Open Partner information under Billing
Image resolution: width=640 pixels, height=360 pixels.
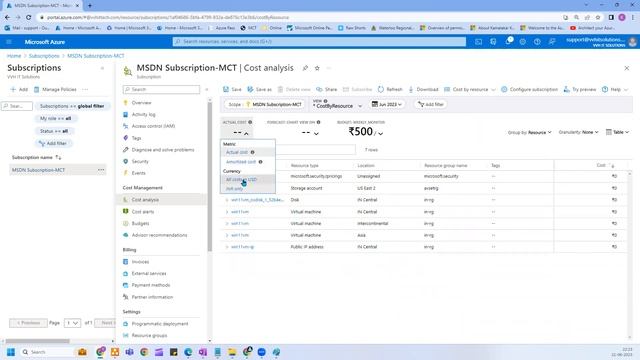[152, 297]
